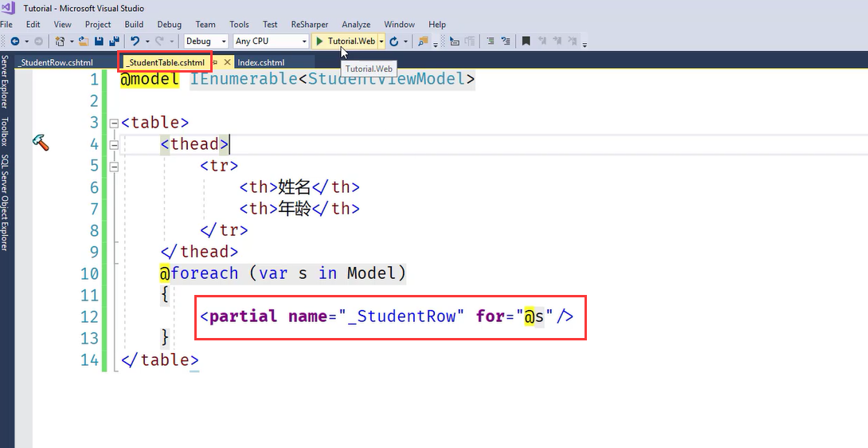Screen dimensions: 868x448
Task: Click the Open File folder icon
Action: pyautogui.click(x=84, y=41)
